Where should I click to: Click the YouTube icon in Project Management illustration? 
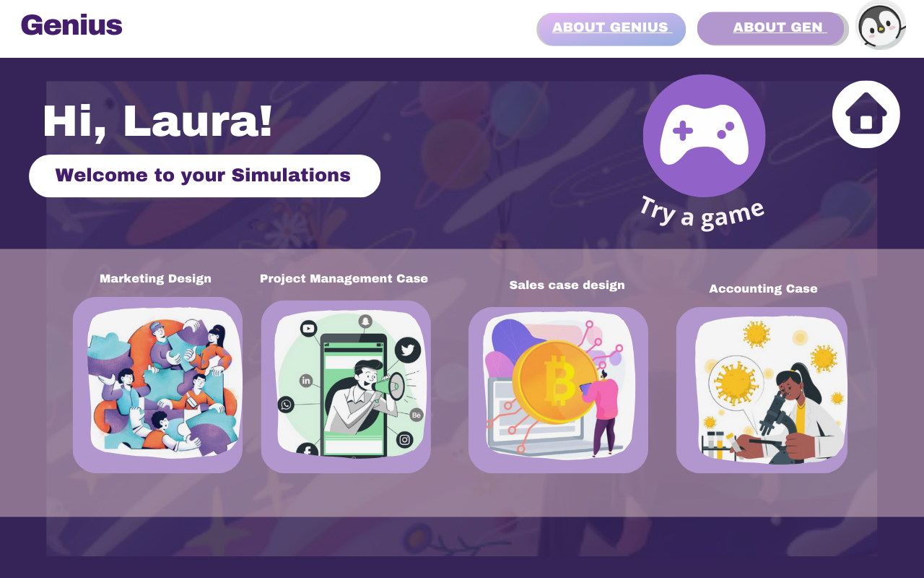pyautogui.click(x=309, y=329)
